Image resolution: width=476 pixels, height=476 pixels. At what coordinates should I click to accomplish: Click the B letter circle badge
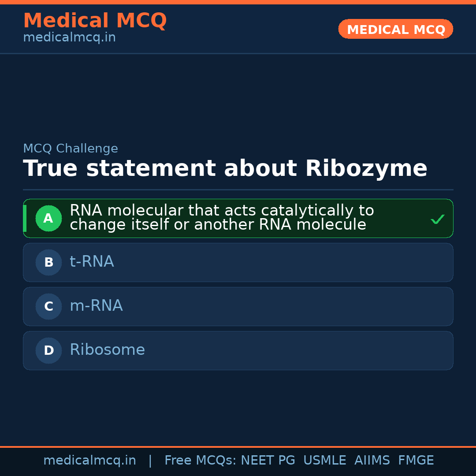tap(48, 262)
